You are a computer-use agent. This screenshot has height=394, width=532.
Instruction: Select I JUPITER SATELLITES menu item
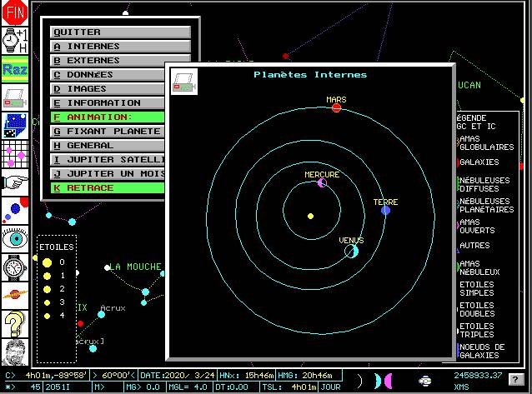click(x=108, y=160)
